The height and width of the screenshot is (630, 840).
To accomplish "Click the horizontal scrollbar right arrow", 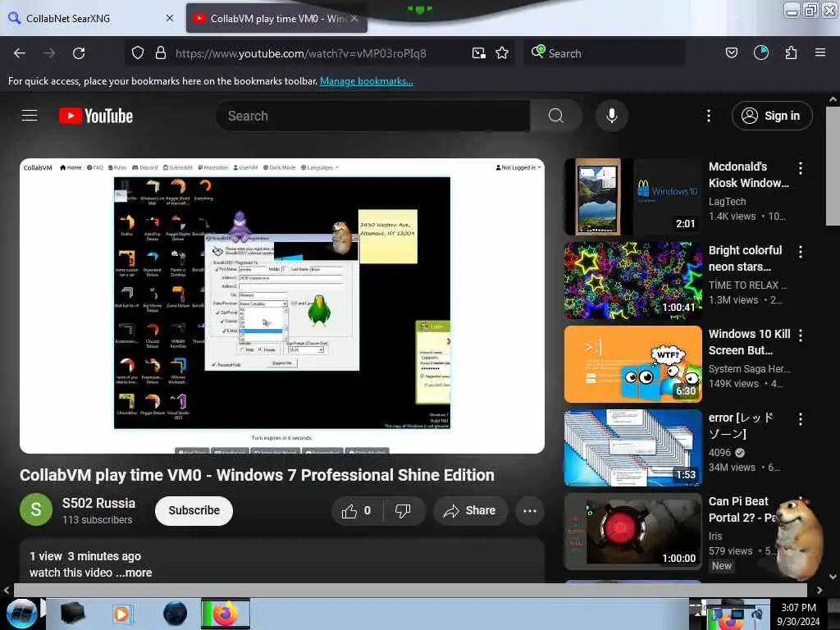I will (819, 590).
